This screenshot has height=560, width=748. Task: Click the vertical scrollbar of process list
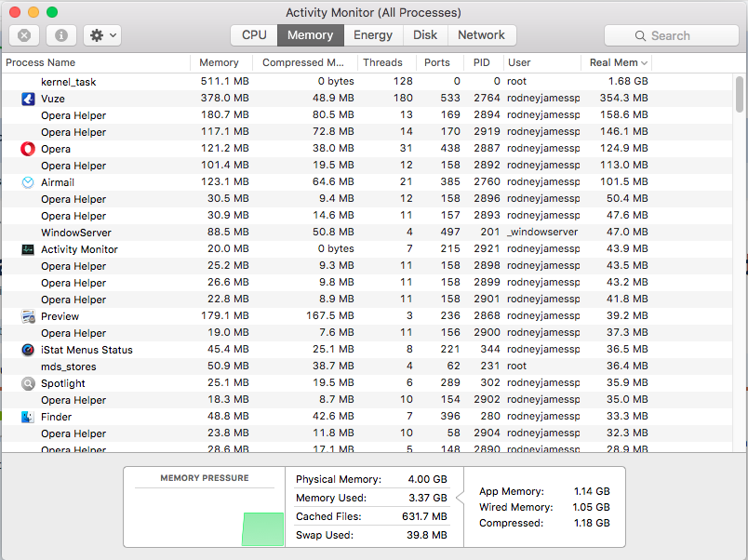740,95
